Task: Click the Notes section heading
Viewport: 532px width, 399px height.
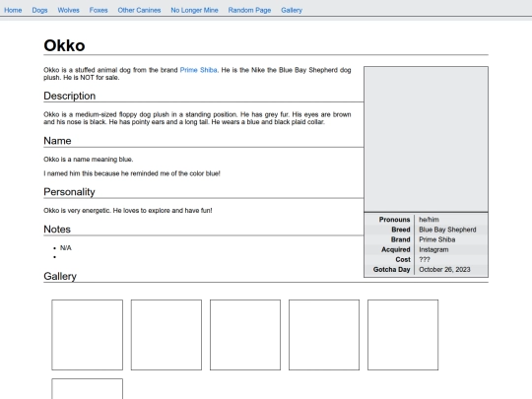Action: (x=57, y=229)
